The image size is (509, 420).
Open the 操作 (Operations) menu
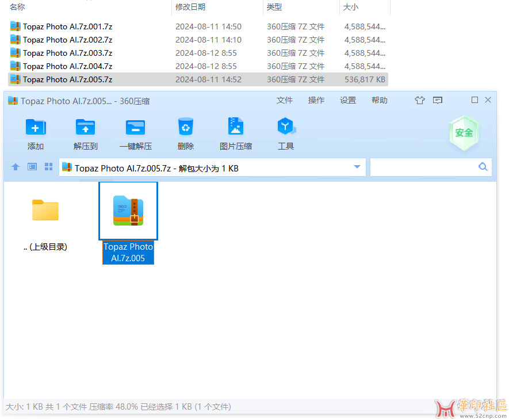(x=316, y=101)
